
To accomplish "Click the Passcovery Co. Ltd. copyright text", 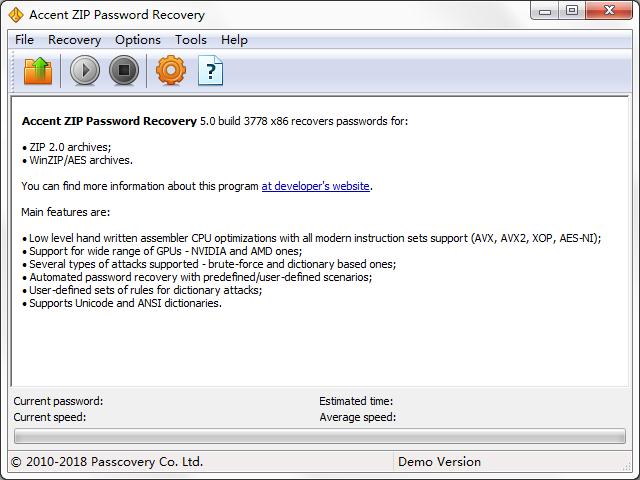I will point(106,462).
